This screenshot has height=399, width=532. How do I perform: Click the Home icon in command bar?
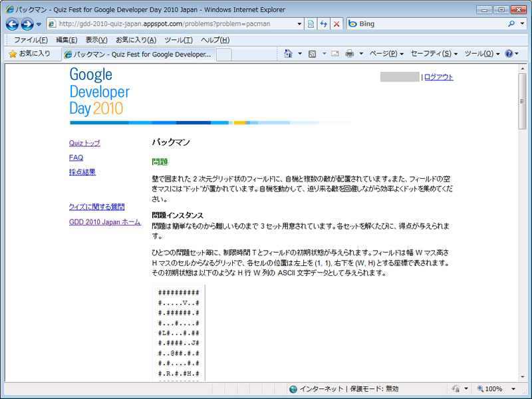[289, 54]
